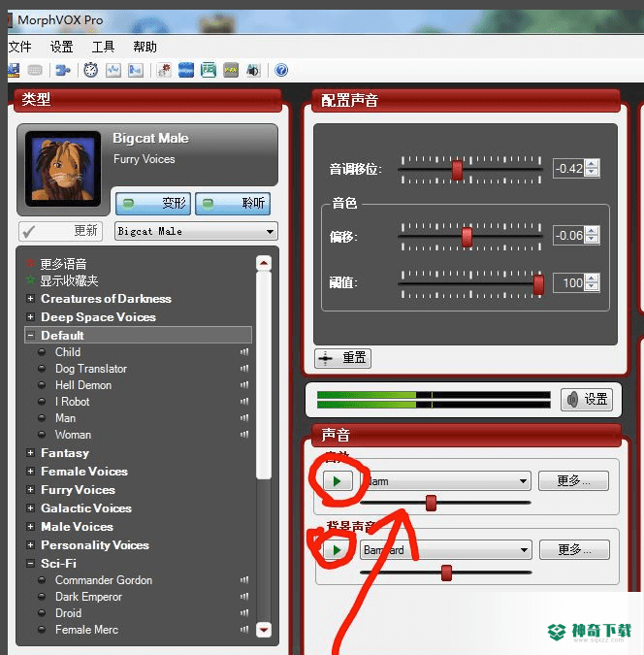Image resolution: width=644 pixels, height=655 pixels.
Task: Click the signal bars icon on Man row
Action: pyautogui.click(x=244, y=417)
